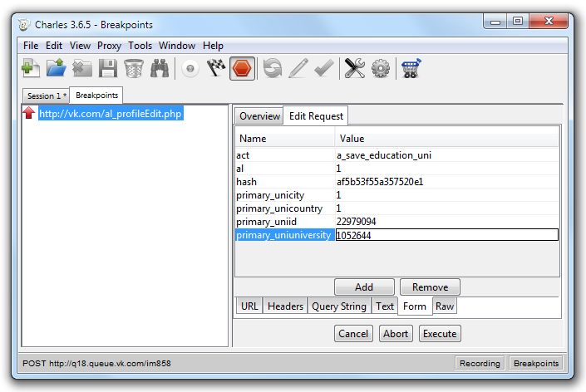The height and width of the screenshot is (392, 586).
Task: Switch to the Text tab
Action: click(385, 306)
